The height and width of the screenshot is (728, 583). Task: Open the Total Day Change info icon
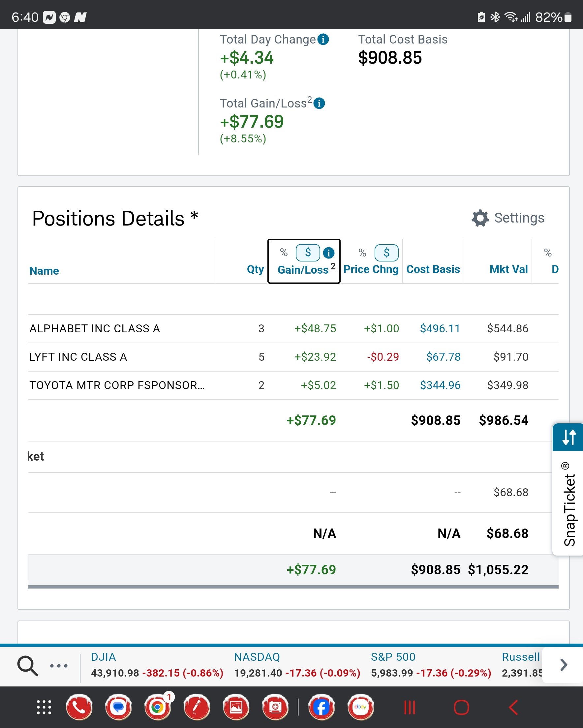pos(323,40)
